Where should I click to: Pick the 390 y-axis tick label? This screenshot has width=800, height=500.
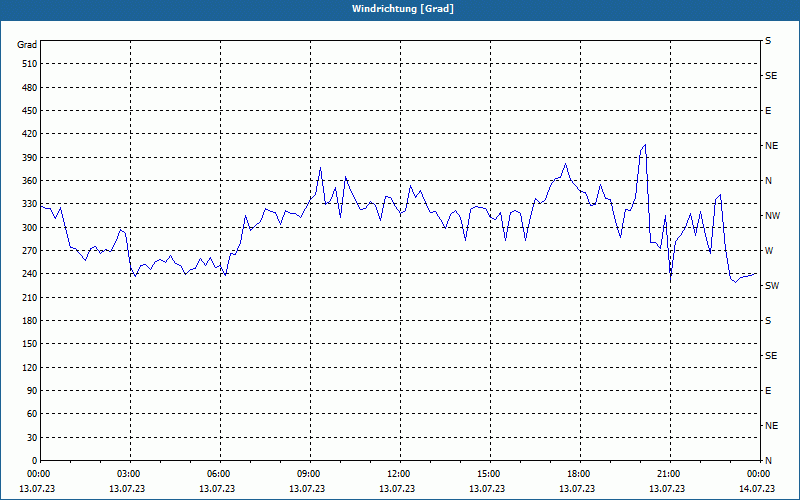[29, 158]
